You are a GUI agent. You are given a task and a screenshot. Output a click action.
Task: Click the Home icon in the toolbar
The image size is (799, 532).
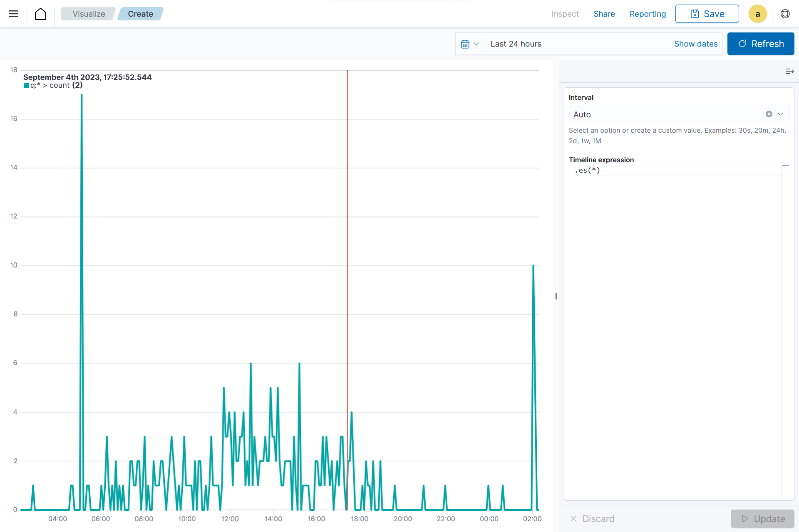point(40,13)
